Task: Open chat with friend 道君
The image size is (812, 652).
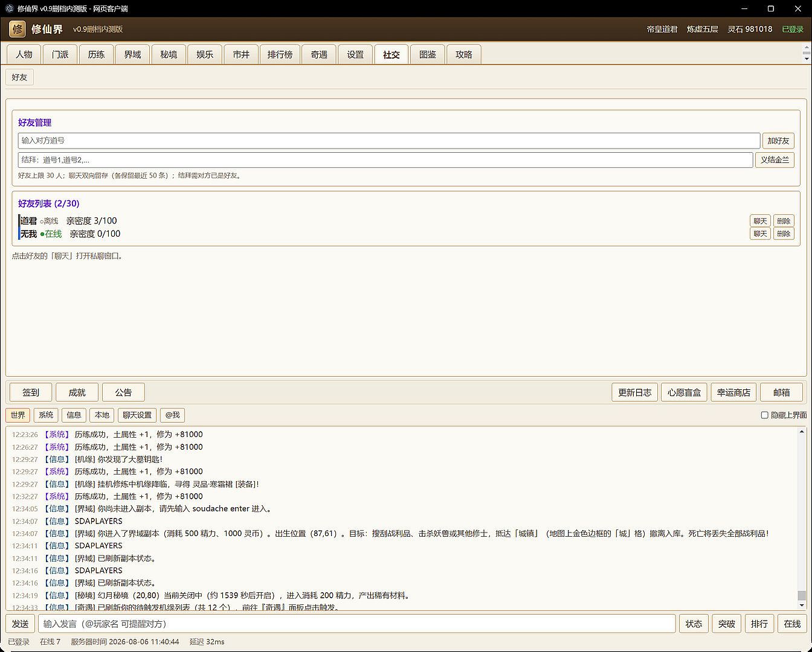Action: (x=760, y=221)
